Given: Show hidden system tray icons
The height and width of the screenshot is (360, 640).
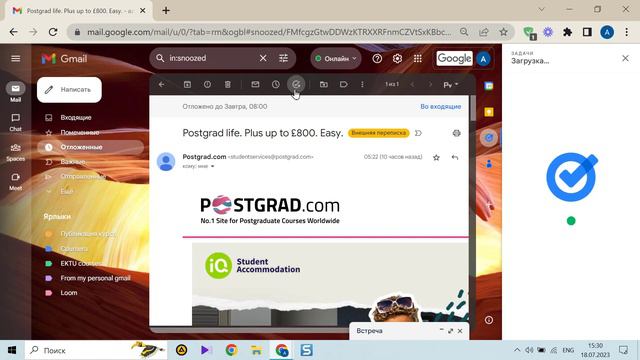Looking at the screenshot, I should pyautogui.click(x=517, y=350).
